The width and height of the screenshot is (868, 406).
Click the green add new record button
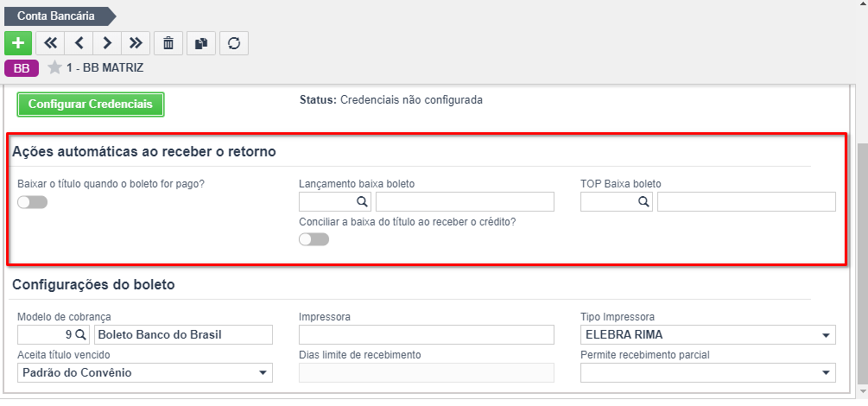[18, 43]
